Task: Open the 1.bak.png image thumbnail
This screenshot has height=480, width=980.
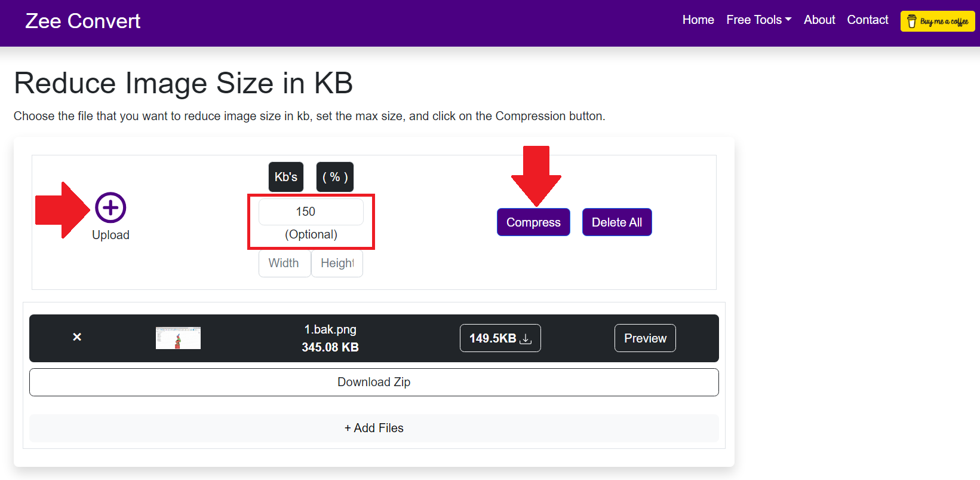Action: (178, 338)
